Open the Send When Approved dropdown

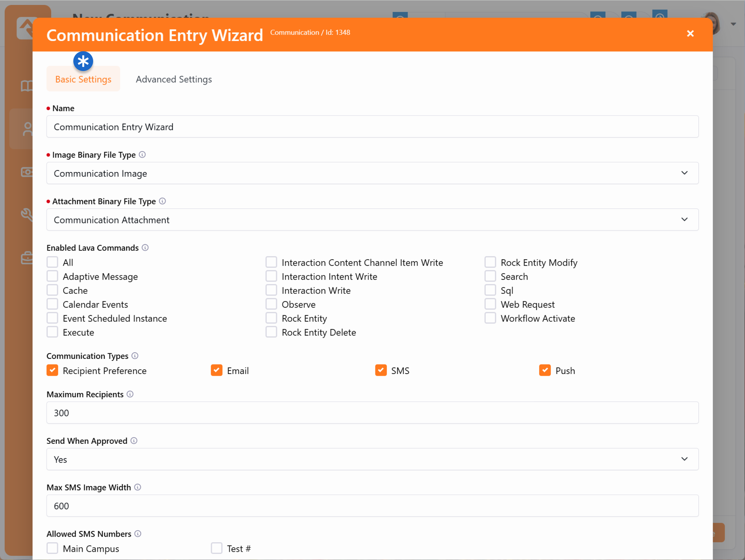(x=372, y=459)
